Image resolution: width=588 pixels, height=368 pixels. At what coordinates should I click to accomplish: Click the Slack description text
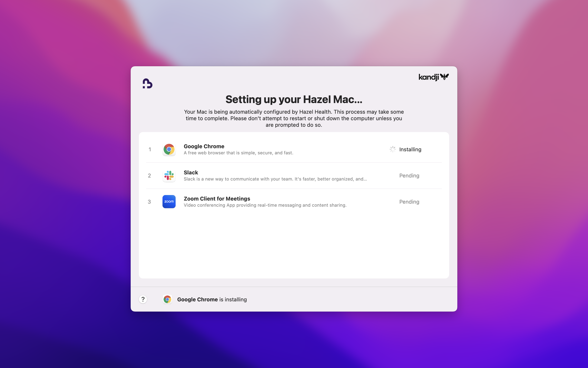point(275,179)
